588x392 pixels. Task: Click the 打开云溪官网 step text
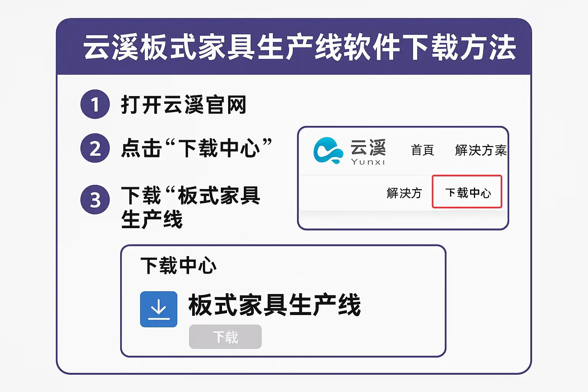tap(183, 105)
